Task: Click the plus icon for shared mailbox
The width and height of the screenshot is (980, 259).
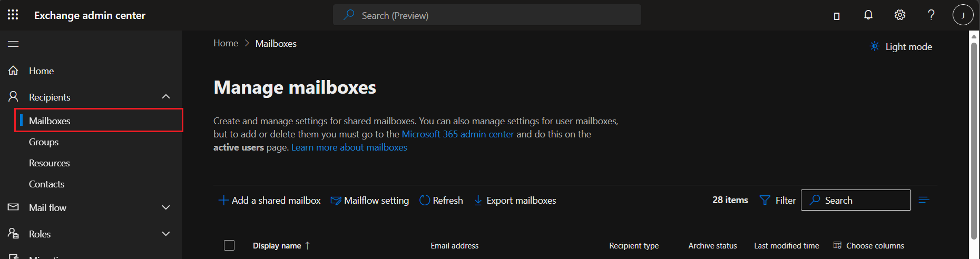Action: [x=223, y=200]
